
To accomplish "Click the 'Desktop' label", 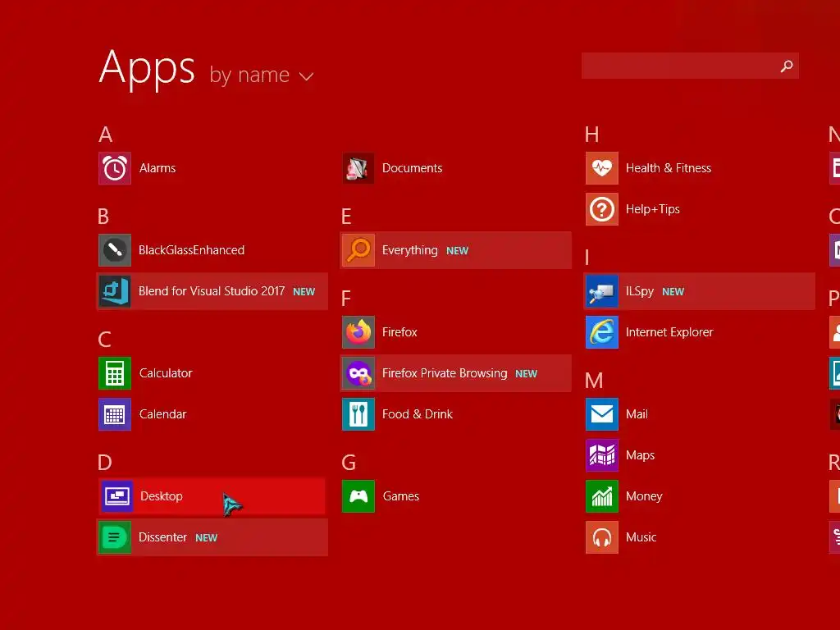I will 162,496.
